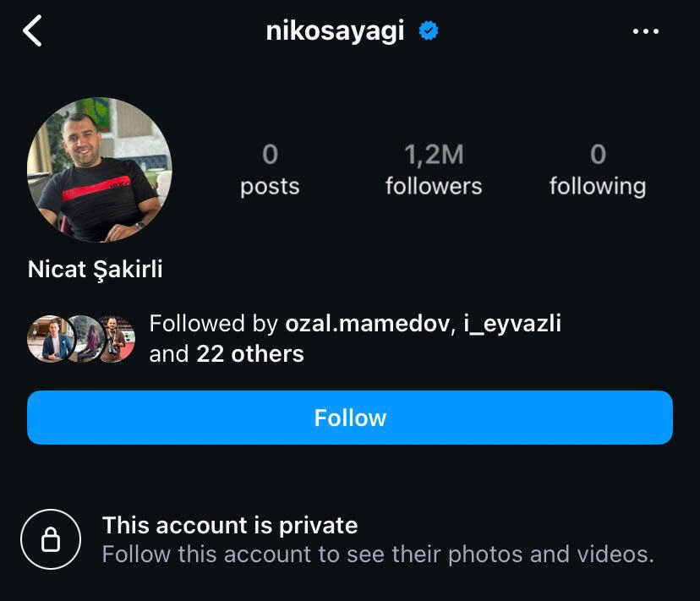Tap the third mutual follower avatar

pyautogui.click(x=115, y=339)
